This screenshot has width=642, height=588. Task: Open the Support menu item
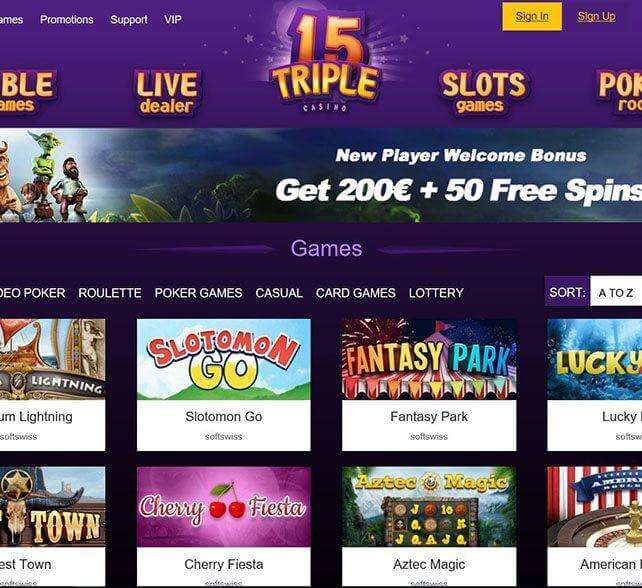click(x=129, y=20)
